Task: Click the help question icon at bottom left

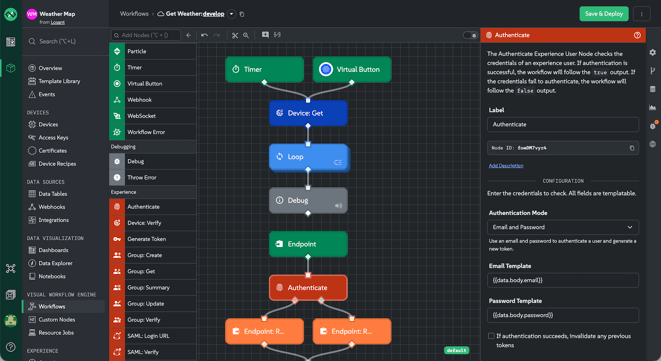Action: click(11, 347)
